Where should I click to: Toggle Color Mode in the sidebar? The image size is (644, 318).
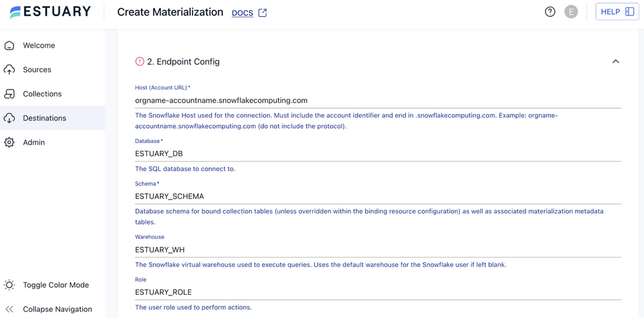click(10, 285)
